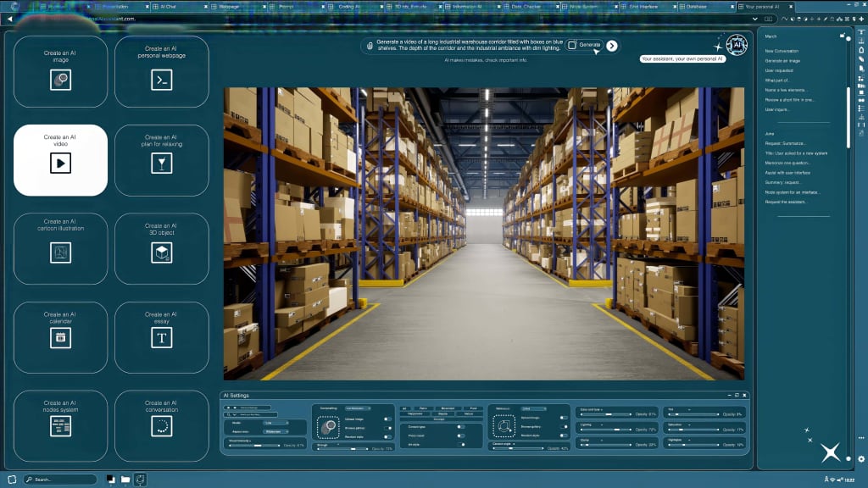
Task: Adjust the Saturation slider
Action: (693, 430)
